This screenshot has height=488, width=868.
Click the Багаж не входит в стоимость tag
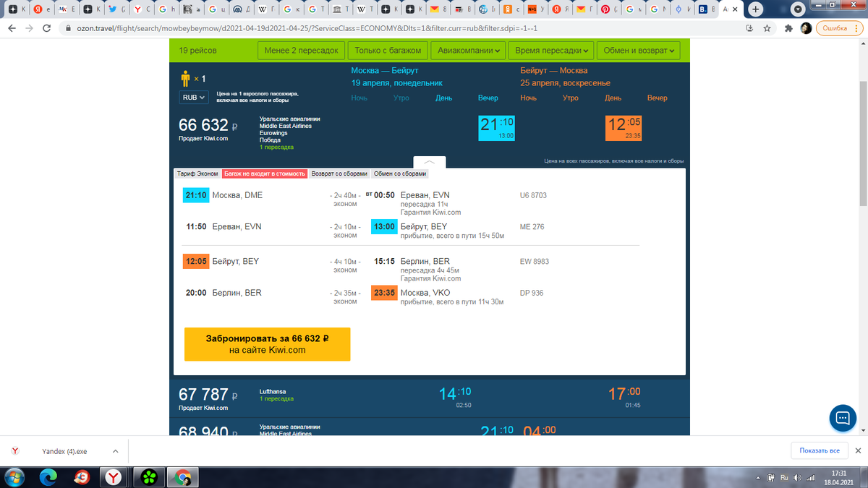(265, 174)
